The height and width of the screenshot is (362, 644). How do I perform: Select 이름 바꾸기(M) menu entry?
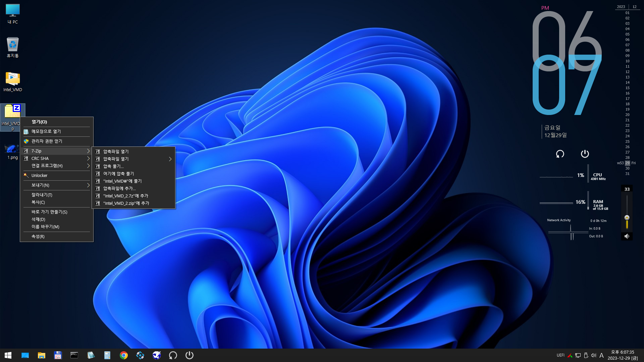click(57, 227)
